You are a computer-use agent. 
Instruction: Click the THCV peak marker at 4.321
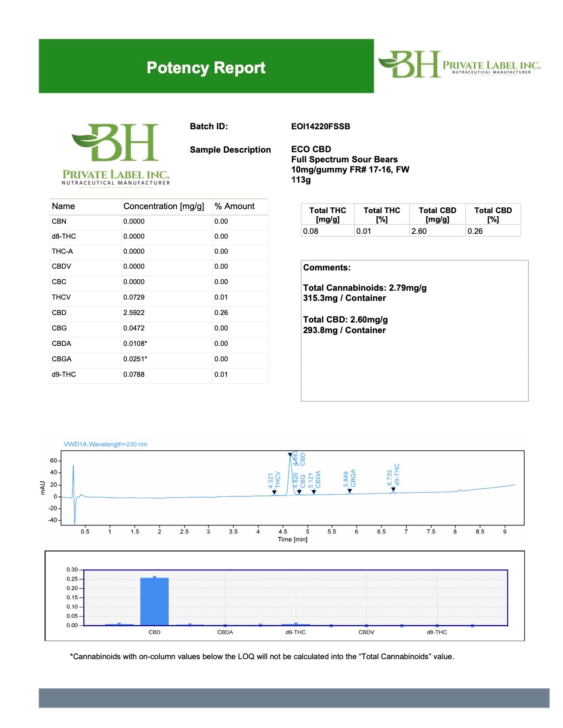(274, 492)
